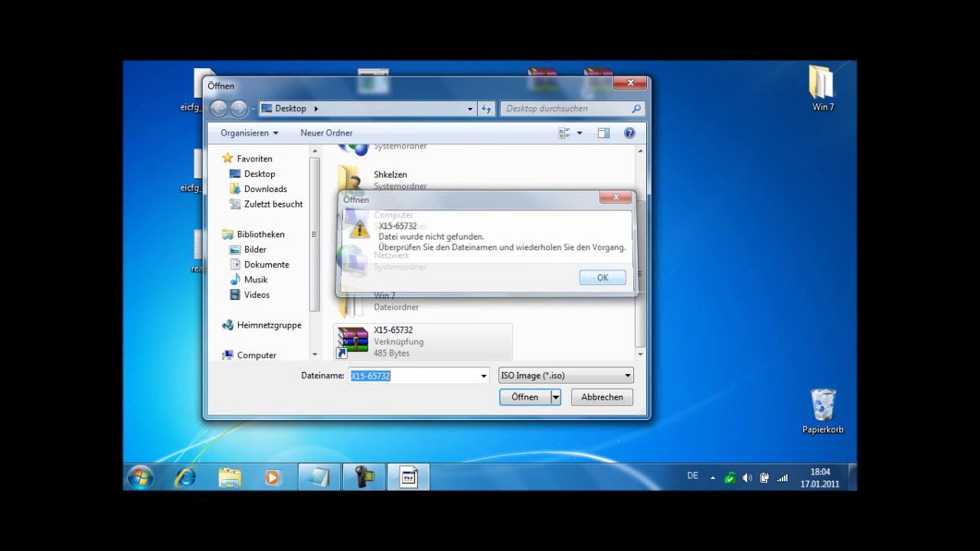This screenshot has width=980, height=551.
Task: Click the file list scroll down arrow
Action: (641, 355)
